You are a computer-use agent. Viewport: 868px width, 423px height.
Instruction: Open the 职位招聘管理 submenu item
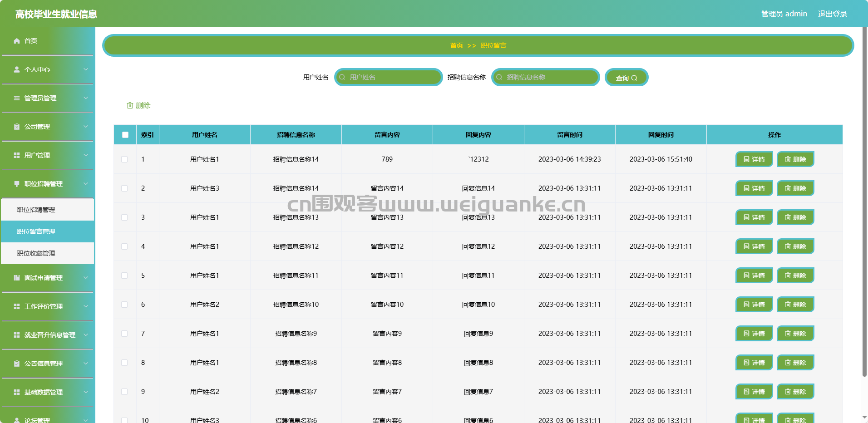(x=48, y=210)
